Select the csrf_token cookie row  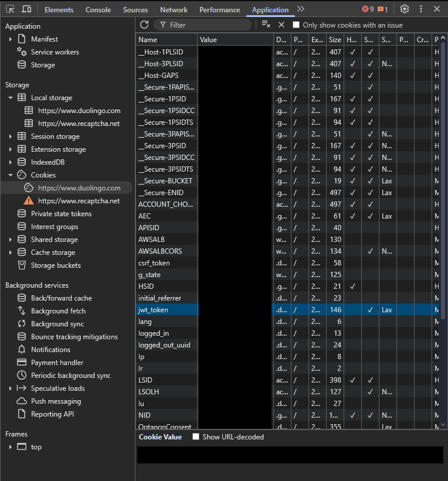pos(154,263)
